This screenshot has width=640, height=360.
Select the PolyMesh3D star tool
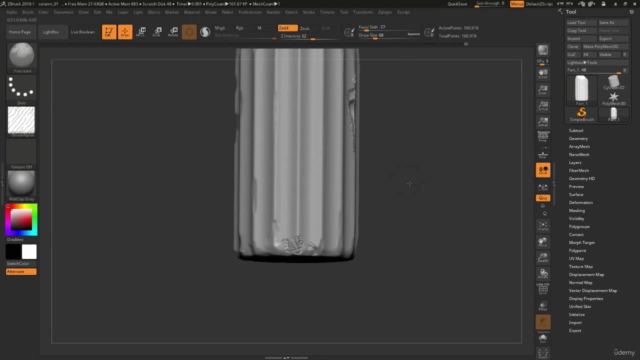point(613,98)
